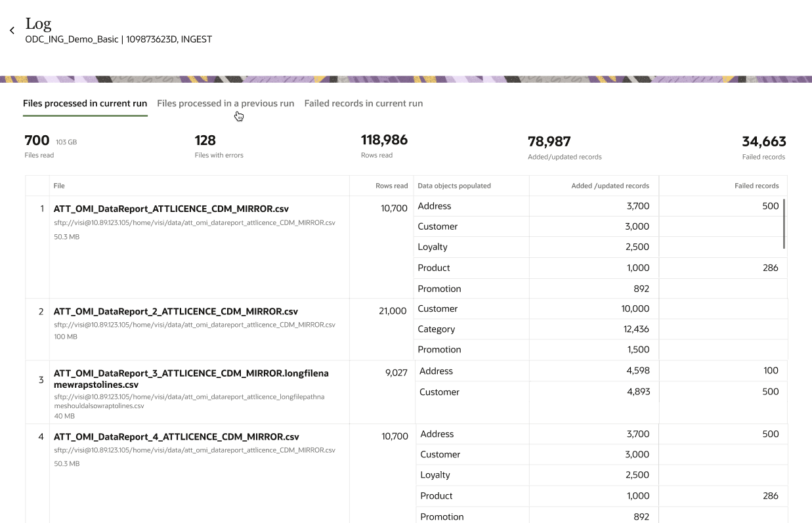
Task: Open ATT_OMI_DataReport_2_ATTLICENCE_CDM_MIRROR.csv file entry
Action: click(176, 311)
